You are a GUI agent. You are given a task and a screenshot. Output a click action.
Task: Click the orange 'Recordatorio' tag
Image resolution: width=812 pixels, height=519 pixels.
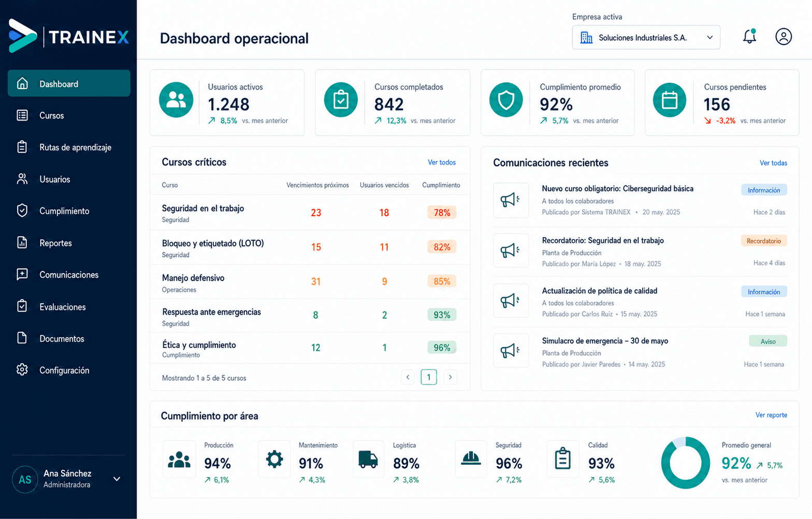(764, 241)
